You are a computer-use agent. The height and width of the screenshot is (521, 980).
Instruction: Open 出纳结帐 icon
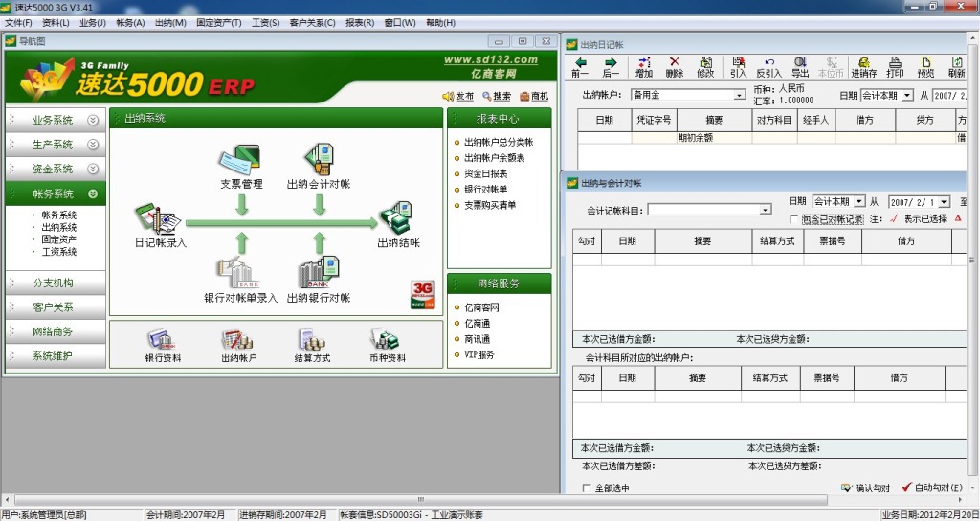pyautogui.click(x=398, y=224)
